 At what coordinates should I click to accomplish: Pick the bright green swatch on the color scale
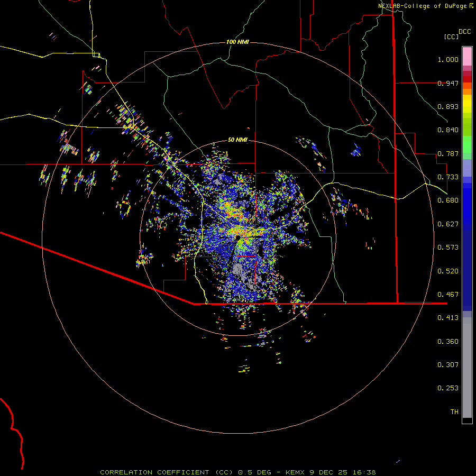pyautogui.click(x=467, y=144)
